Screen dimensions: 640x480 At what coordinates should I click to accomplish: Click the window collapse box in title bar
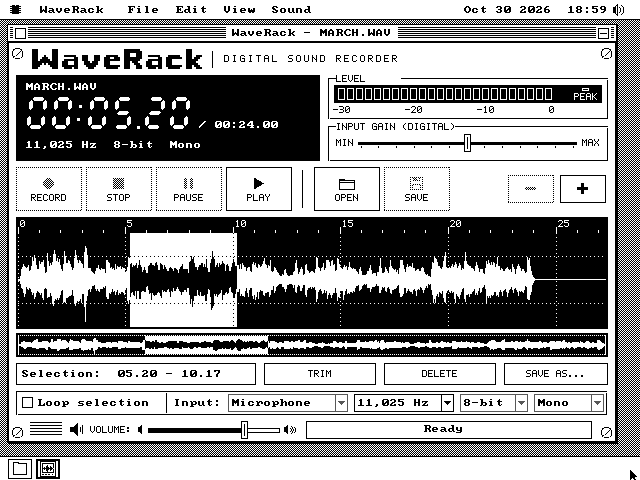point(603,33)
